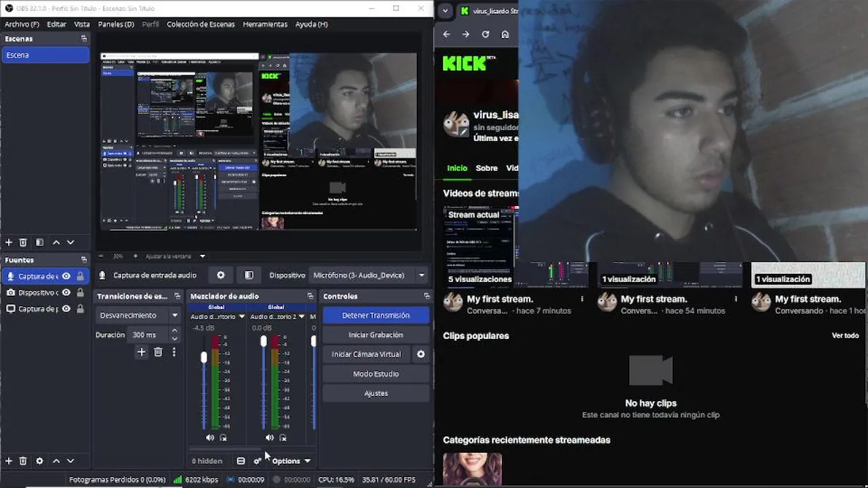Mute the first desktop audio channel
The image size is (868, 488).
[210, 438]
